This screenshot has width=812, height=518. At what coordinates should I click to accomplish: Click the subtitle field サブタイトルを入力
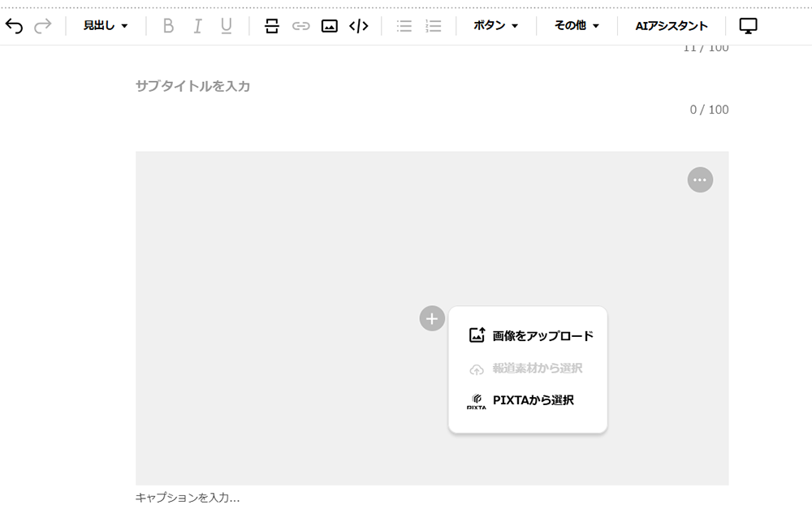tap(432, 86)
